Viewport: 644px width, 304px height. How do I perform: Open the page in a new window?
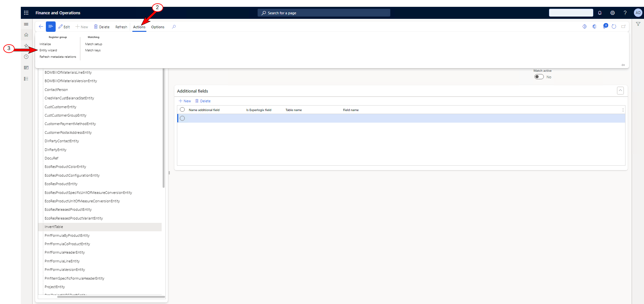coord(624,26)
